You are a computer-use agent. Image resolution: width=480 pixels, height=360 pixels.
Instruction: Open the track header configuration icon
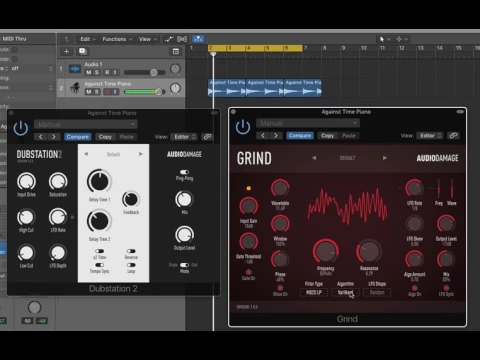[176, 51]
